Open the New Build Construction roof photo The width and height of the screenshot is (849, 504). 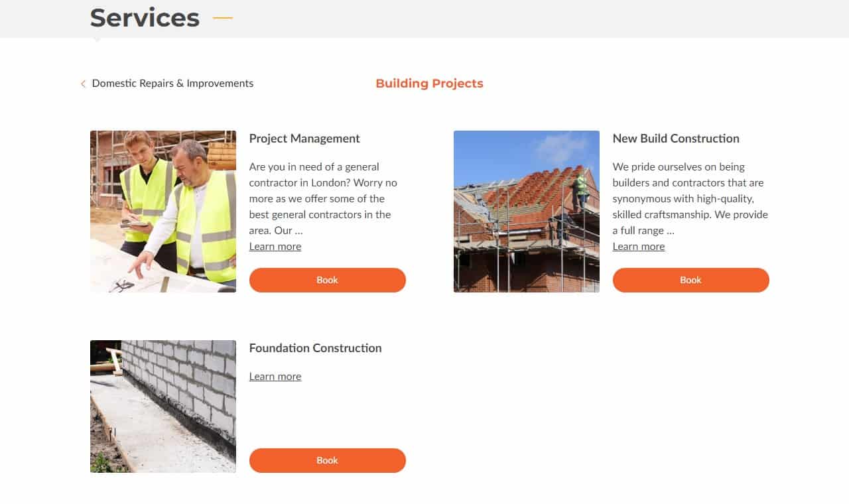(x=527, y=211)
